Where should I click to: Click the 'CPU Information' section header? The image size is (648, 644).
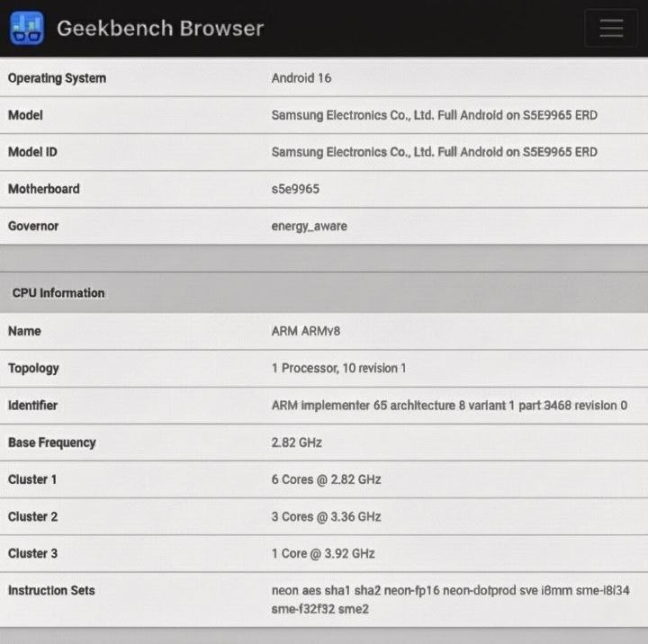pyautogui.click(x=58, y=293)
